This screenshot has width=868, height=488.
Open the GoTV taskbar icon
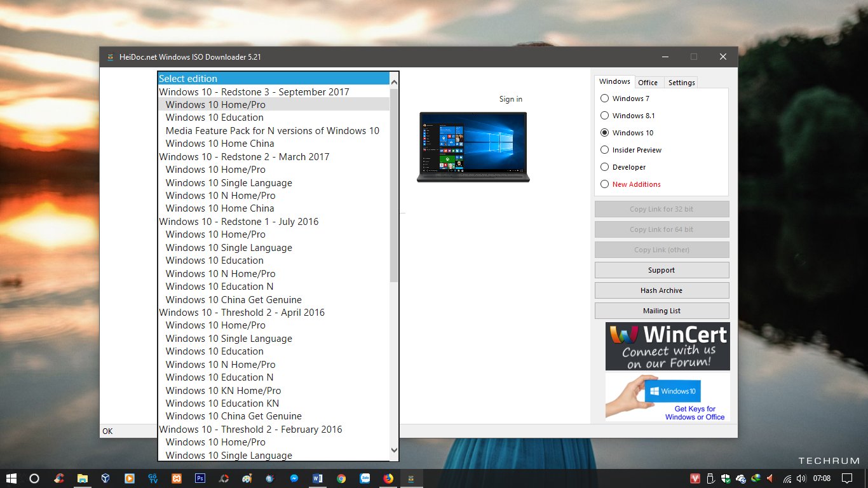[x=153, y=478]
